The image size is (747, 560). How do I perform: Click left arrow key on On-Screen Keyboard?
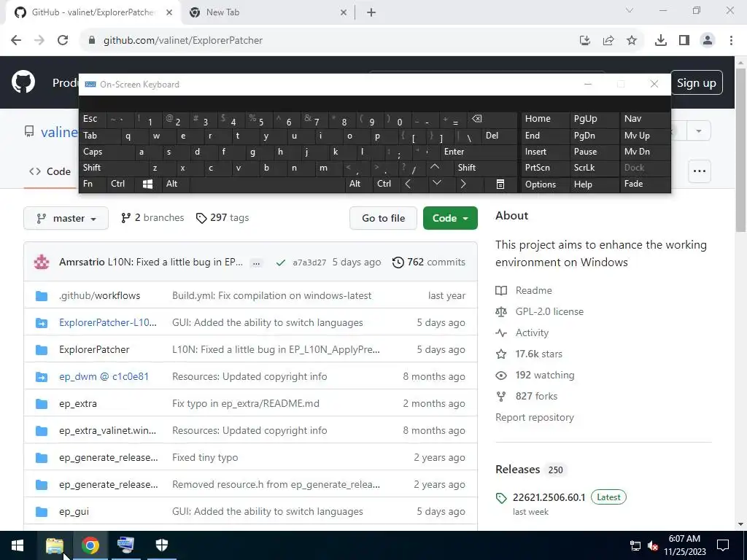408,184
